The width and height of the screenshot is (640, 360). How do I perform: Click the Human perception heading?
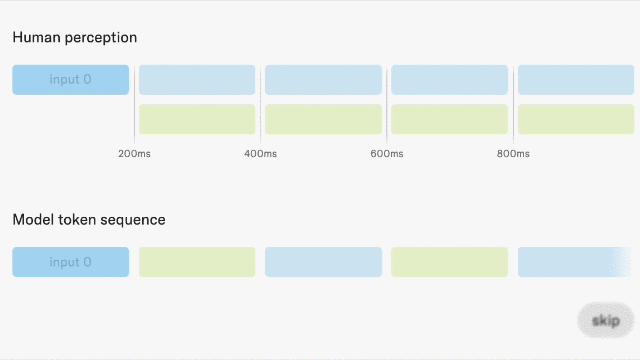(75, 38)
